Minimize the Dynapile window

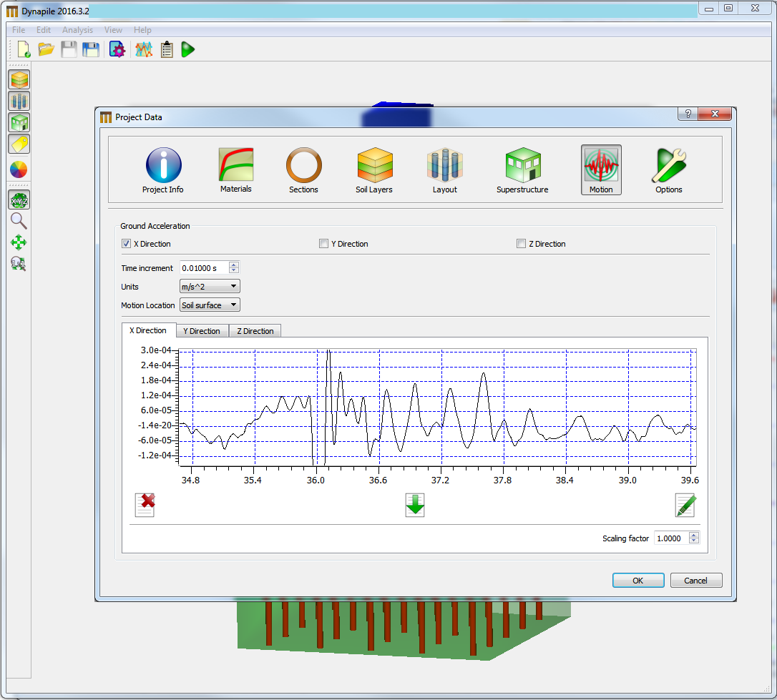(709, 8)
